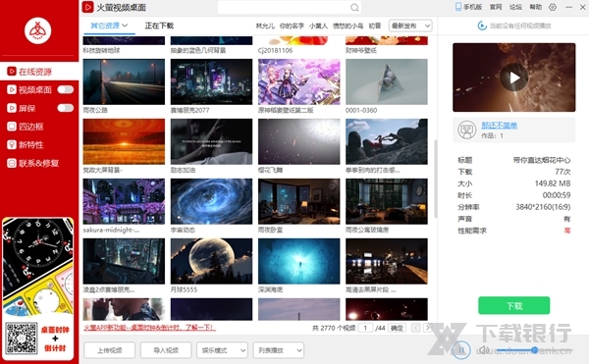Open the 帮助 help menu
Screen dimensions: 589x364
[536, 7]
